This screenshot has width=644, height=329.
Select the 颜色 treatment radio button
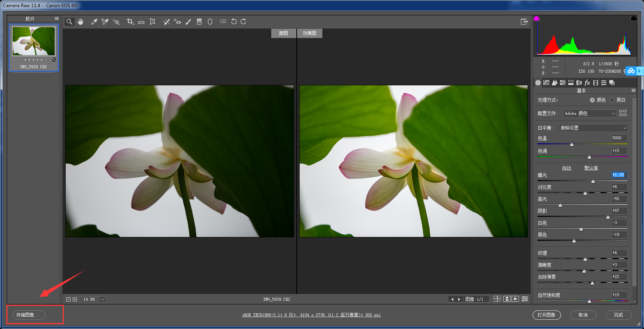click(592, 100)
